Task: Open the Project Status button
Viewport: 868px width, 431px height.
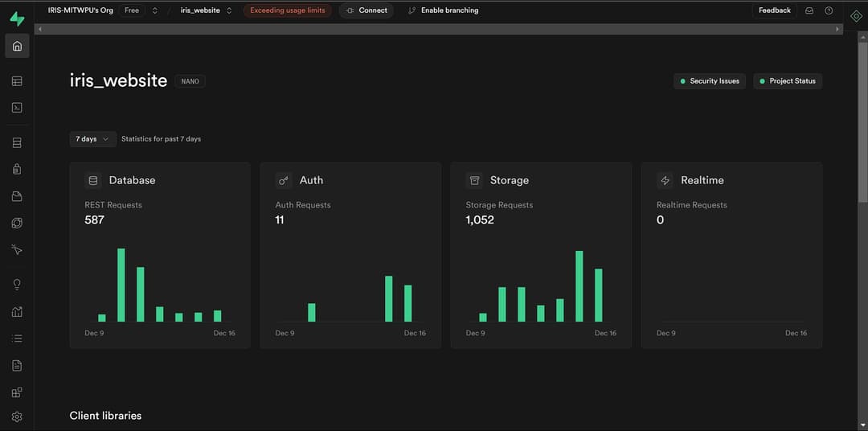Action: [788, 81]
